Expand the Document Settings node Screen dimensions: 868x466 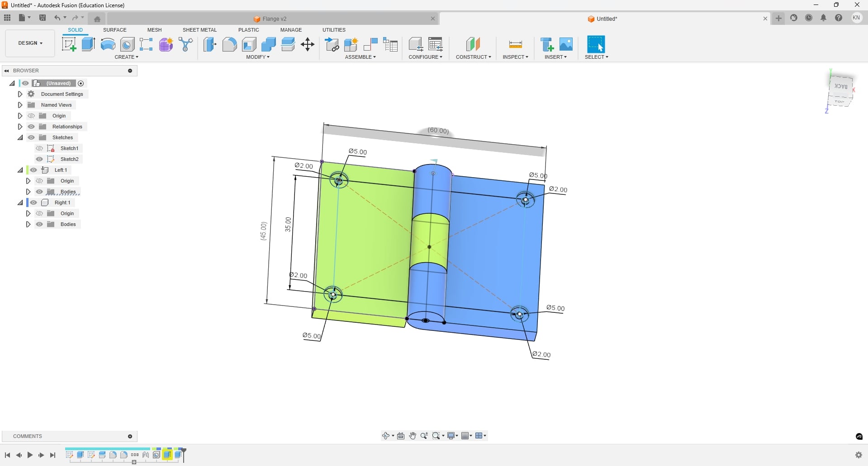pos(20,94)
